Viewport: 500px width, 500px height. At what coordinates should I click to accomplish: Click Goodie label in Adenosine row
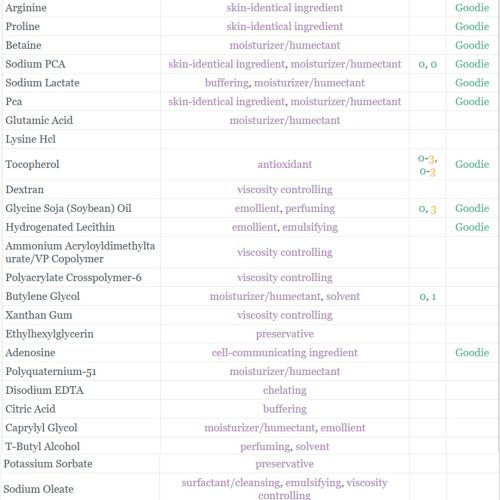[x=472, y=352]
